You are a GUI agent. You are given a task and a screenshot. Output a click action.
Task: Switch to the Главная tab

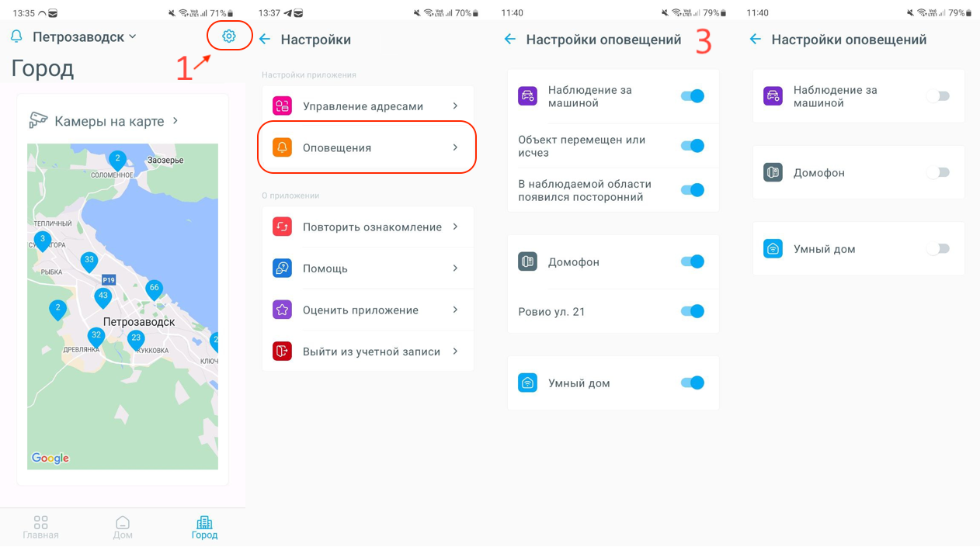click(40, 527)
